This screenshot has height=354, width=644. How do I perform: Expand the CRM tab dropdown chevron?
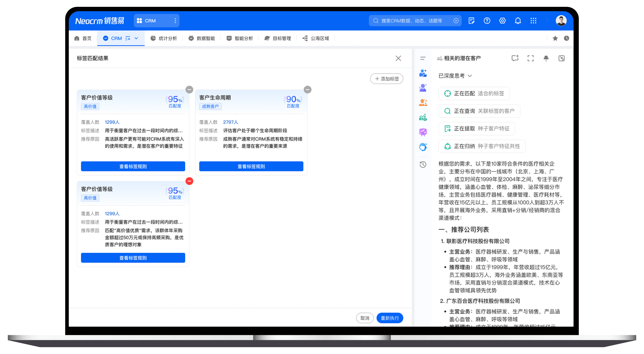point(136,38)
